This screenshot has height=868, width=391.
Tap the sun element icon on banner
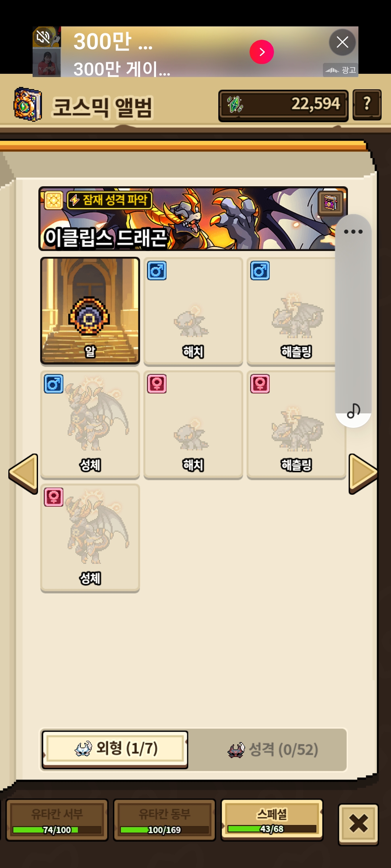tap(54, 200)
